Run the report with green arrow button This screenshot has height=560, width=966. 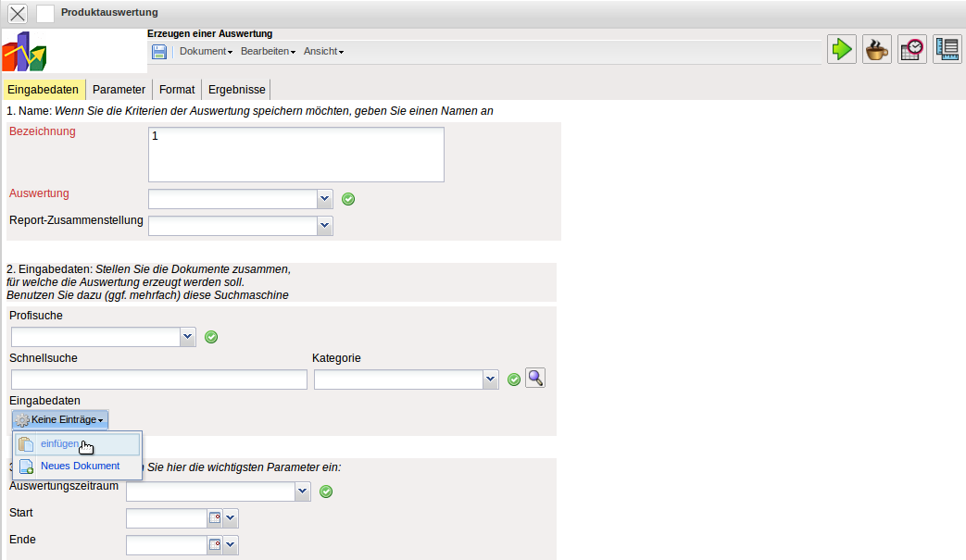842,49
